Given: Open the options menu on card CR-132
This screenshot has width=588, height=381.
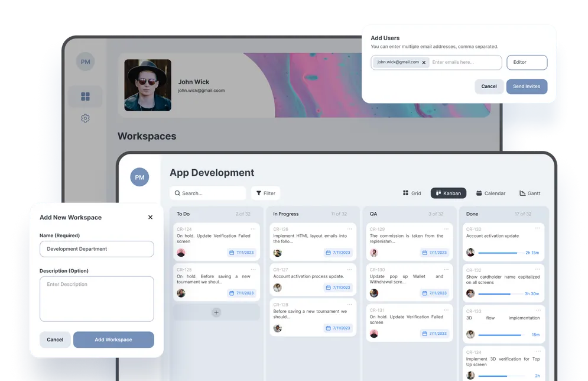Looking at the screenshot, I should (x=538, y=228).
